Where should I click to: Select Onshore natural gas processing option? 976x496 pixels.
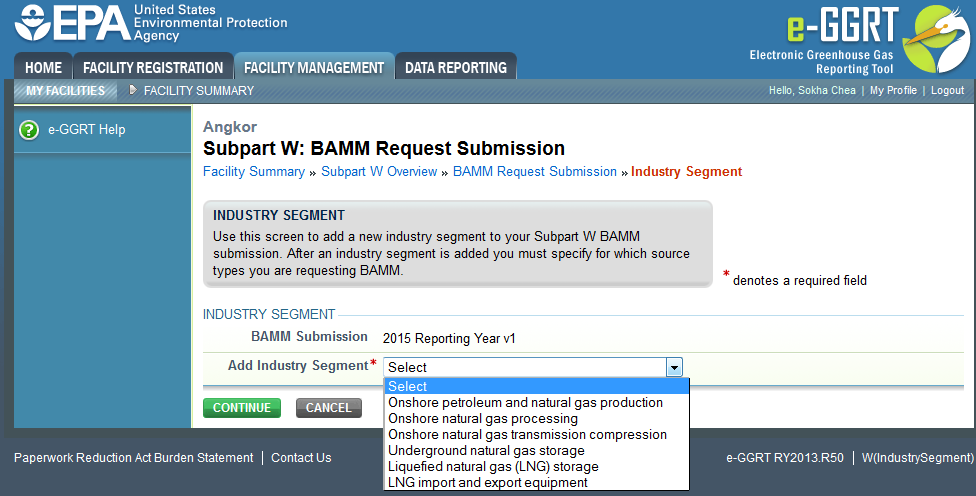tap(537, 419)
